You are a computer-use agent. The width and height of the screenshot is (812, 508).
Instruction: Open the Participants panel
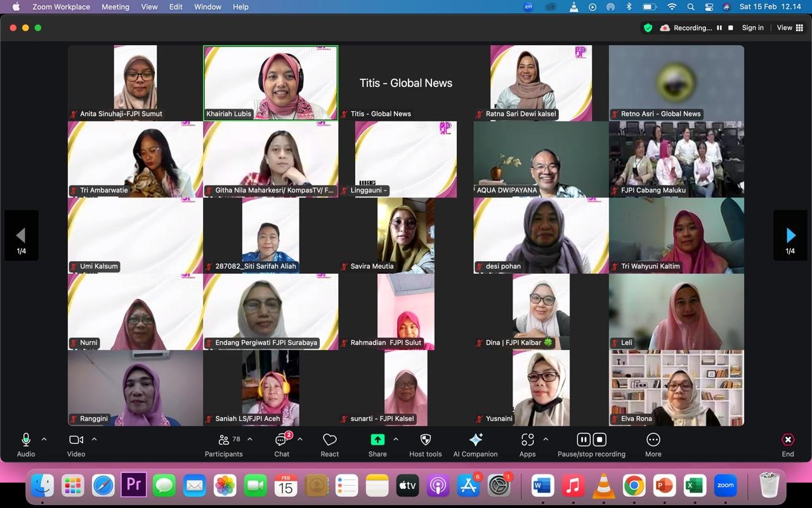[x=224, y=444]
